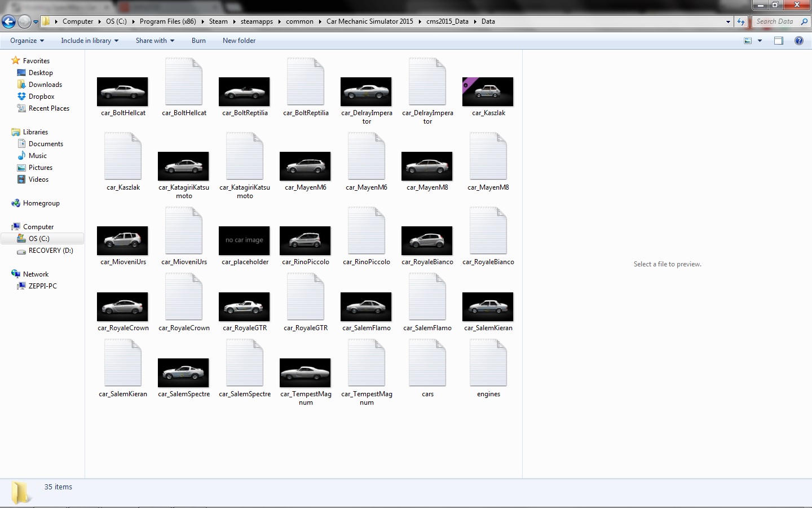This screenshot has height=508, width=812.
Task: Go to Computer in the breadcrumb
Action: tap(78, 21)
